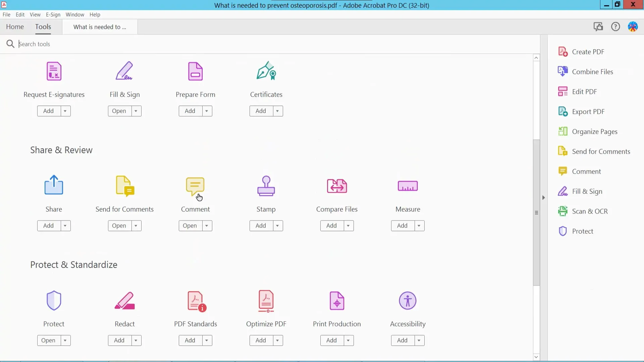The image size is (644, 362).
Task: Click the Tools tab
Action: [43, 26]
